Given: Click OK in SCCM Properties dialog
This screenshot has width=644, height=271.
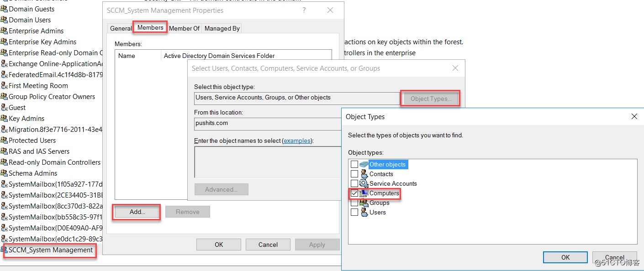Looking at the screenshot, I should (x=219, y=245).
